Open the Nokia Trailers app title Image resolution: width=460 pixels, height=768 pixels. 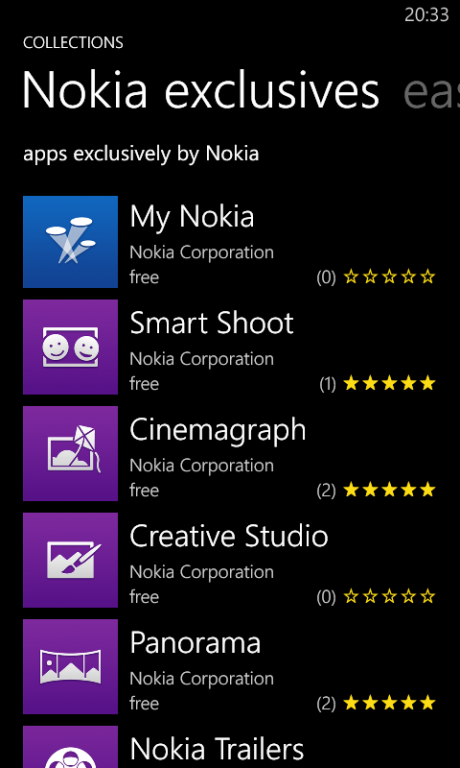[217, 749]
